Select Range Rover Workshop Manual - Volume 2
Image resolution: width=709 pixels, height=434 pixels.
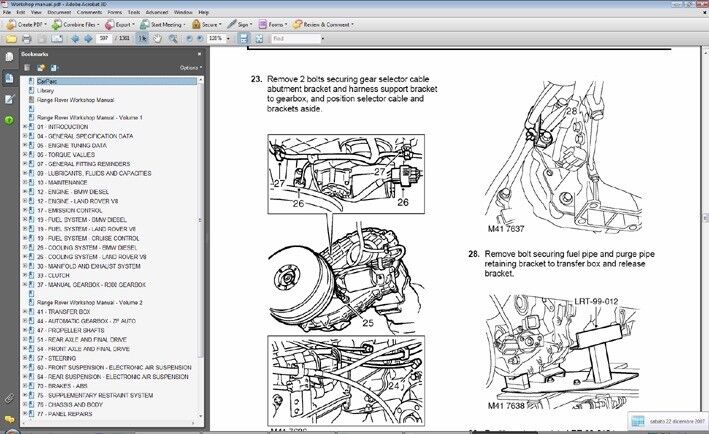[x=90, y=302]
